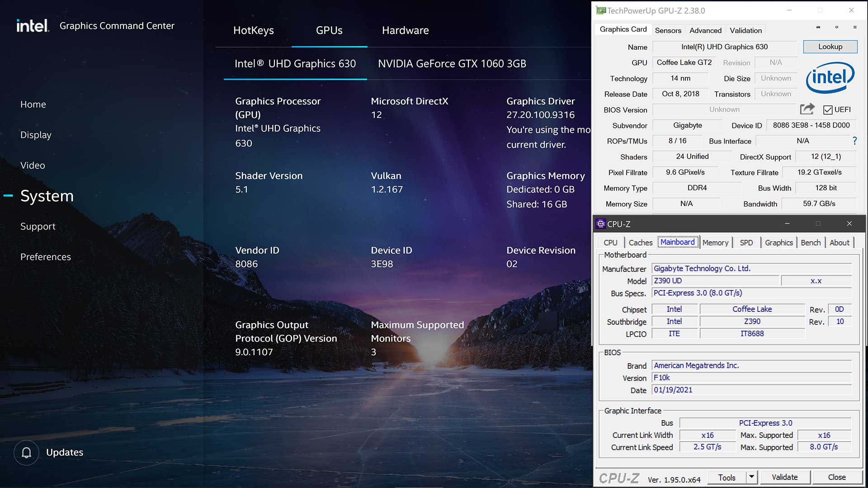
Task: Click the Coffee Lake GT2 GPU field
Action: 684,62
